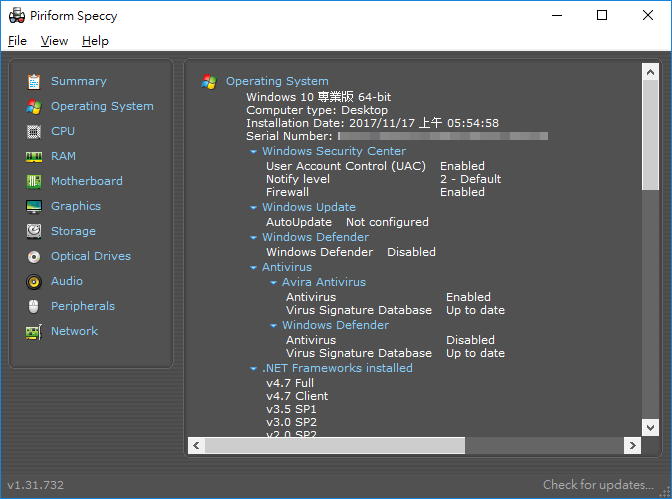Click the Storage hard drive icon

(x=34, y=231)
